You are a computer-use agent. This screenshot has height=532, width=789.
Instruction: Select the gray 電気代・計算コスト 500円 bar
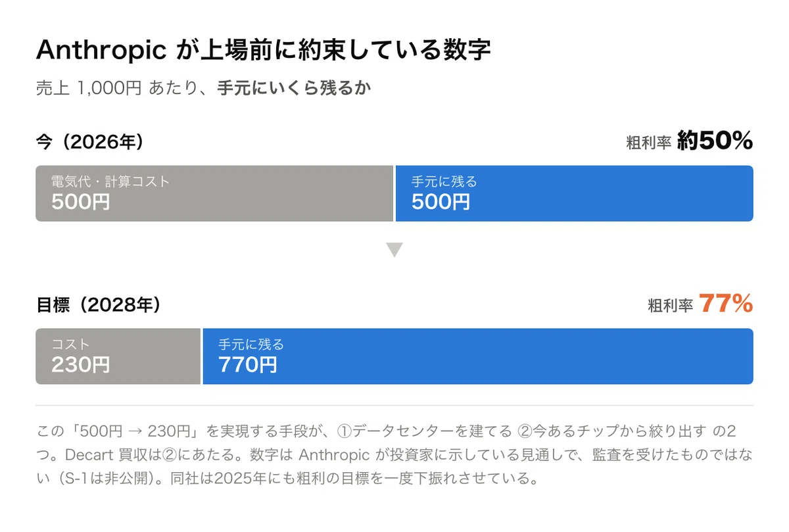(214, 193)
